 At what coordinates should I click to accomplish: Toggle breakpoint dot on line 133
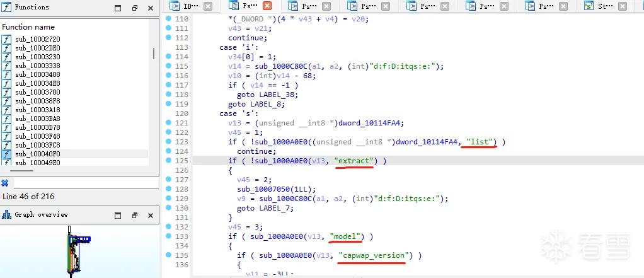coord(168,236)
